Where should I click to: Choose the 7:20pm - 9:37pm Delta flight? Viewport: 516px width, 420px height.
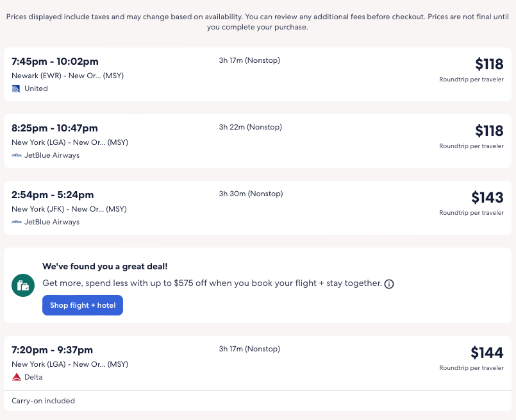(x=53, y=350)
